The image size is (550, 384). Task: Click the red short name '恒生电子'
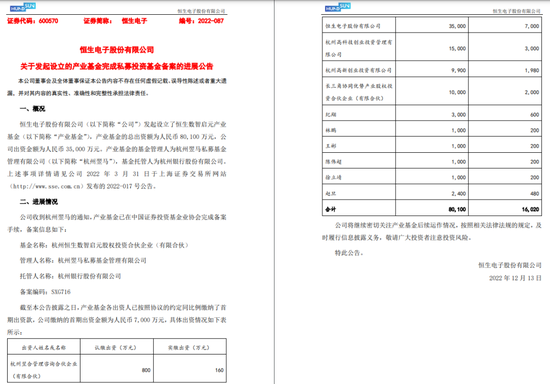point(134,21)
